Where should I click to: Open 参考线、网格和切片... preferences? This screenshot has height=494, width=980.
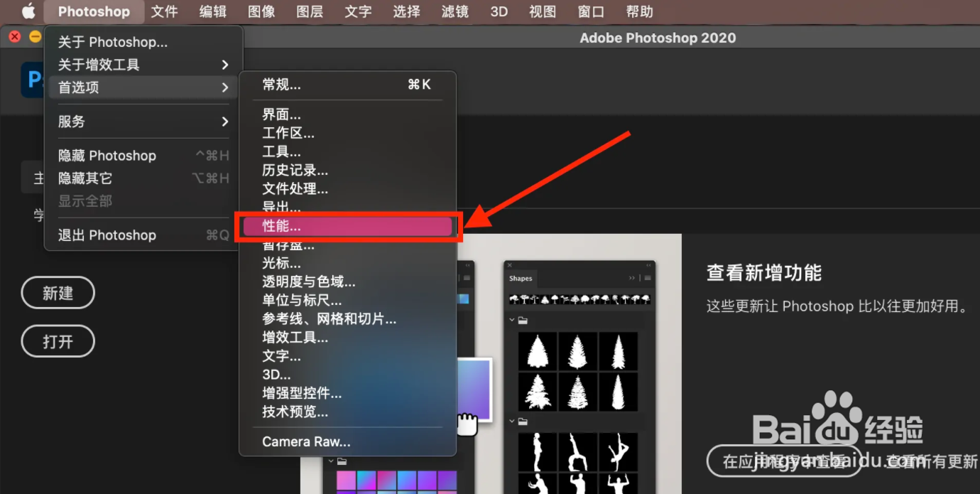click(x=347, y=319)
